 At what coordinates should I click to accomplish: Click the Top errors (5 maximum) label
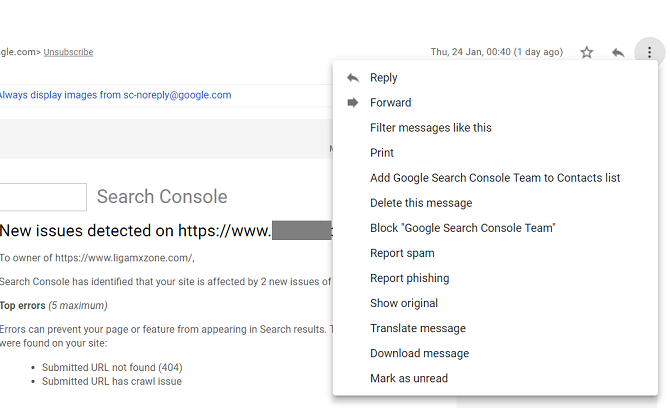(x=54, y=305)
